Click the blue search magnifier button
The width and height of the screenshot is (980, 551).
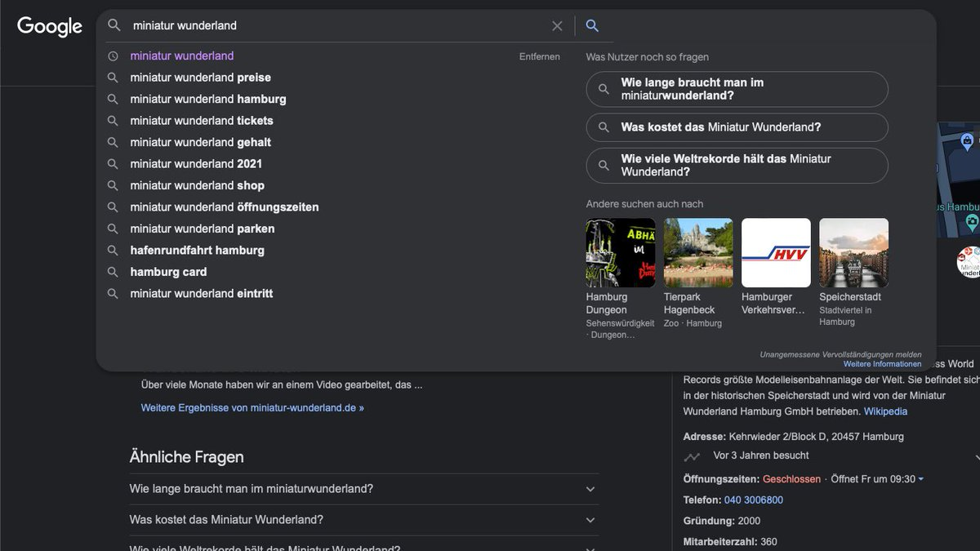tap(592, 26)
